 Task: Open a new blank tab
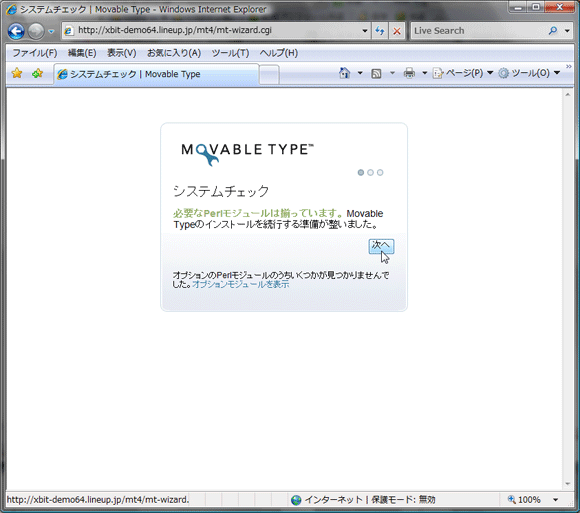pyautogui.click(x=269, y=74)
